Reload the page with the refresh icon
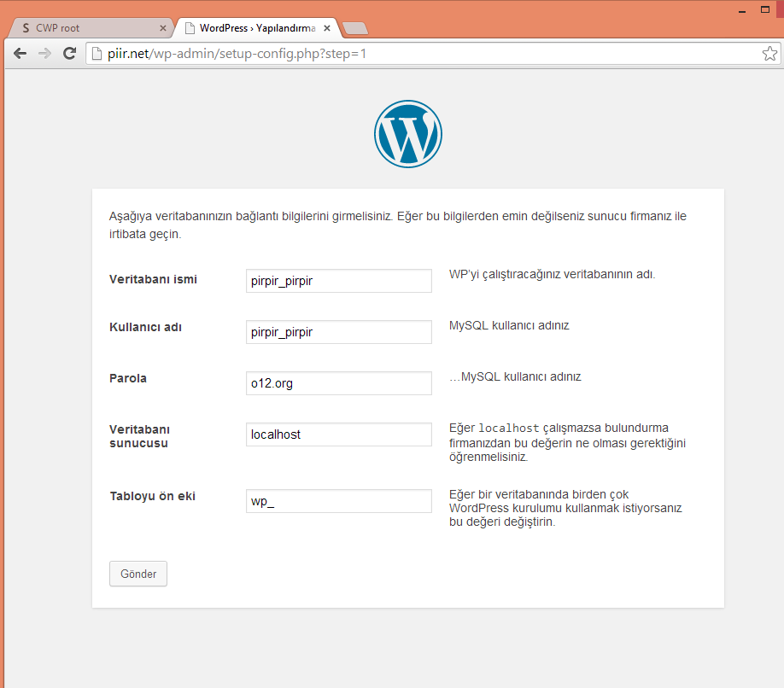The height and width of the screenshot is (688, 784). 69,54
